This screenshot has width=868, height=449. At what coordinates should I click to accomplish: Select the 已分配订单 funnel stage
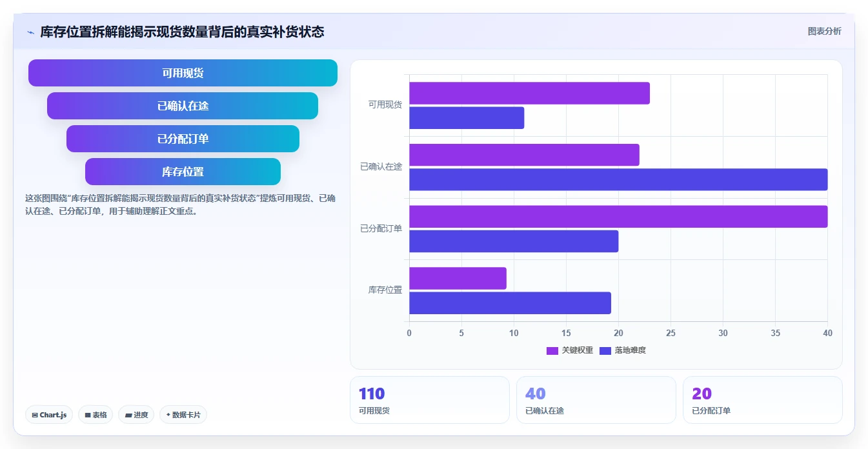[183, 139]
